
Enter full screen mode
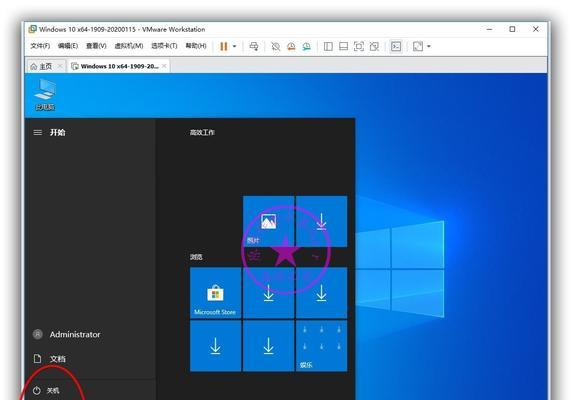[359, 46]
